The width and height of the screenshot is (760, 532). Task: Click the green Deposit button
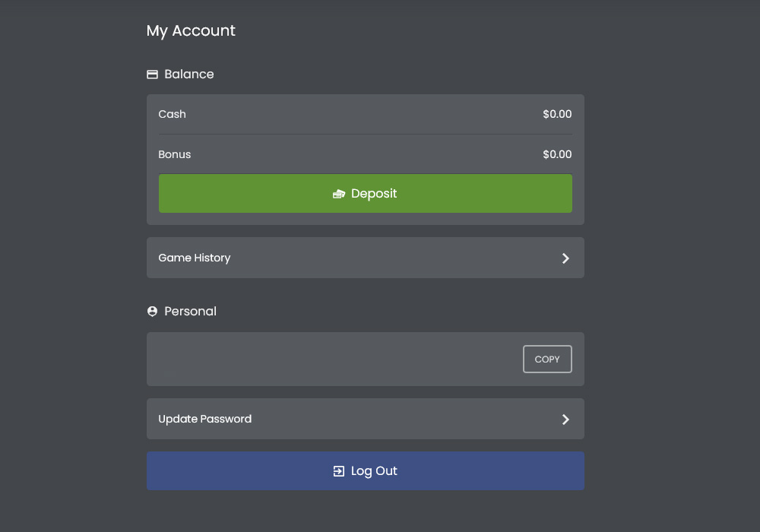point(366,193)
